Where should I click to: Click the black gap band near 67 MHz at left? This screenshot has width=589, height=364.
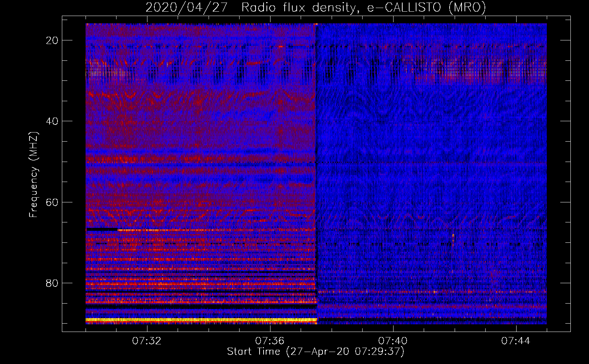(102, 229)
